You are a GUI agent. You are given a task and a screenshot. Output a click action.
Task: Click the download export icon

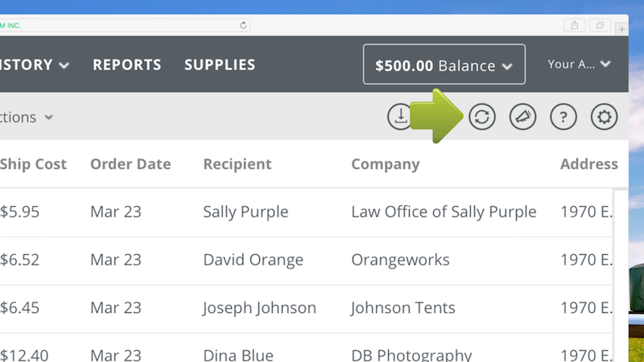(399, 117)
